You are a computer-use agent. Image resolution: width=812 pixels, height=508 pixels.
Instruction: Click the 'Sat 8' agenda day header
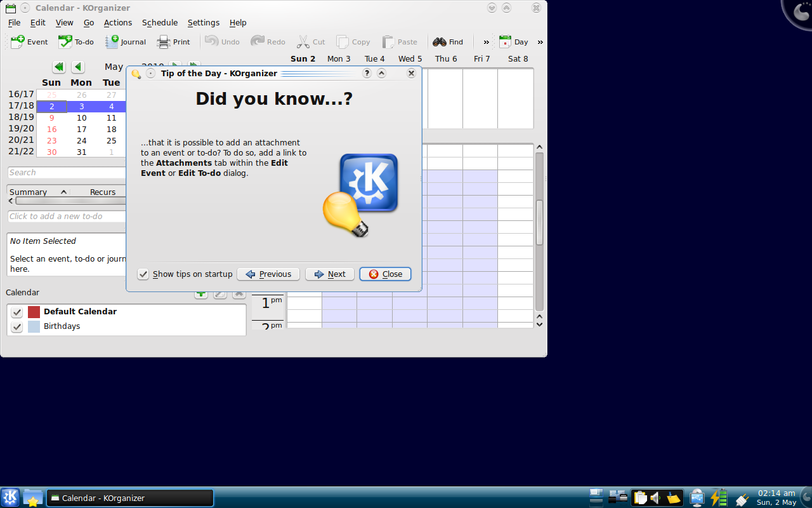[518, 58]
